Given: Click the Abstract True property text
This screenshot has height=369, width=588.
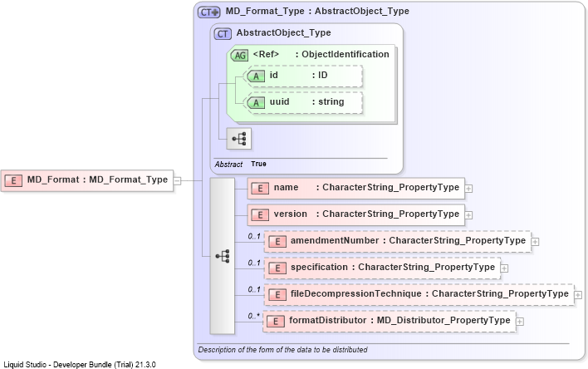Looking at the screenshot, I should coord(240,164).
